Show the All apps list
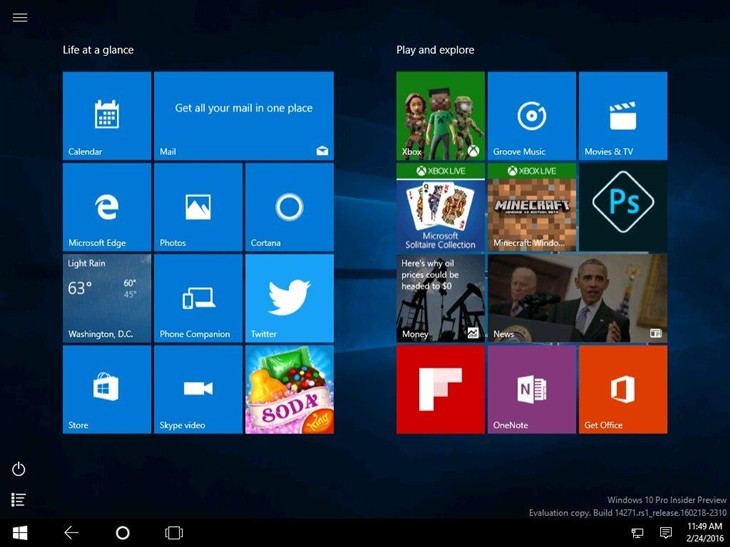 (18, 499)
